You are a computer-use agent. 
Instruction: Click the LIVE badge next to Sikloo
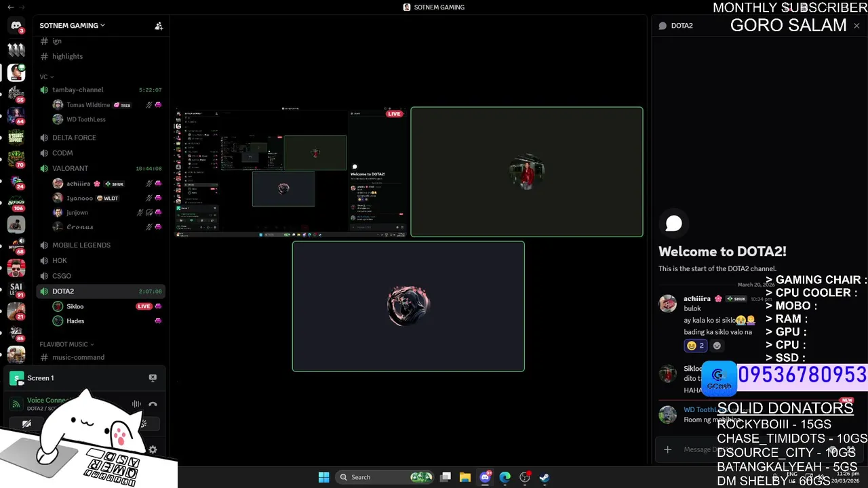tap(144, 306)
